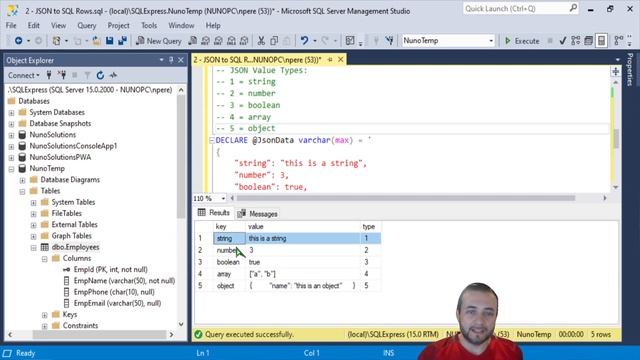Click the Connect Object Explorer plug icon
The width and height of the screenshot is (640, 360).
49,75
